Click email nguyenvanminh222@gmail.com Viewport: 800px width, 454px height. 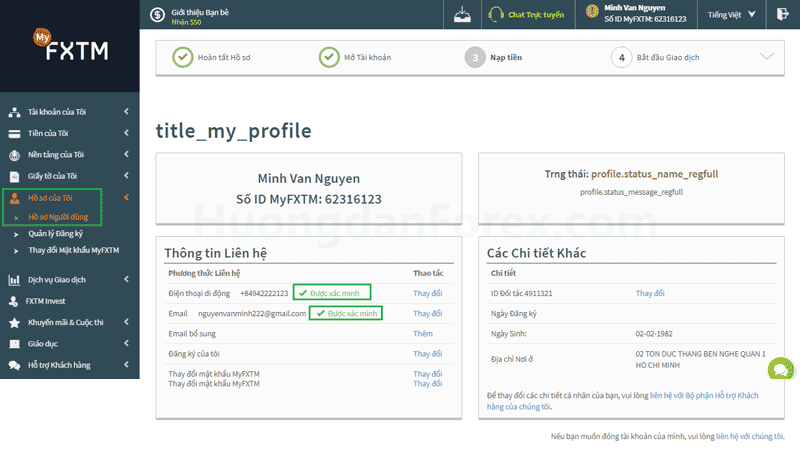pos(252,313)
